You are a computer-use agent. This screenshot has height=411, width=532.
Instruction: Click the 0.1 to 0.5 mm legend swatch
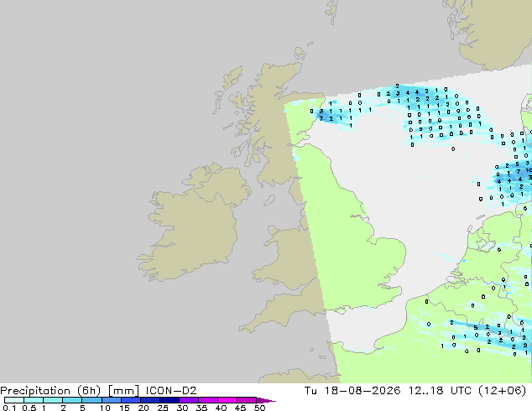pyautogui.click(x=14, y=400)
